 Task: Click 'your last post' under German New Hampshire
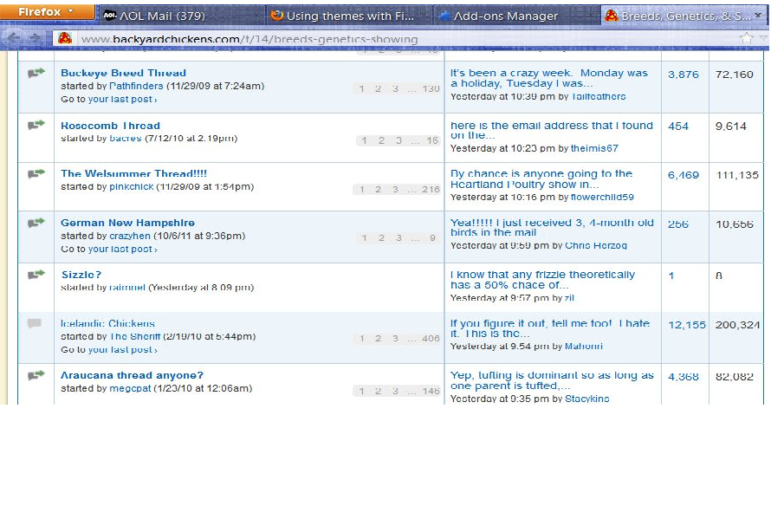point(122,249)
